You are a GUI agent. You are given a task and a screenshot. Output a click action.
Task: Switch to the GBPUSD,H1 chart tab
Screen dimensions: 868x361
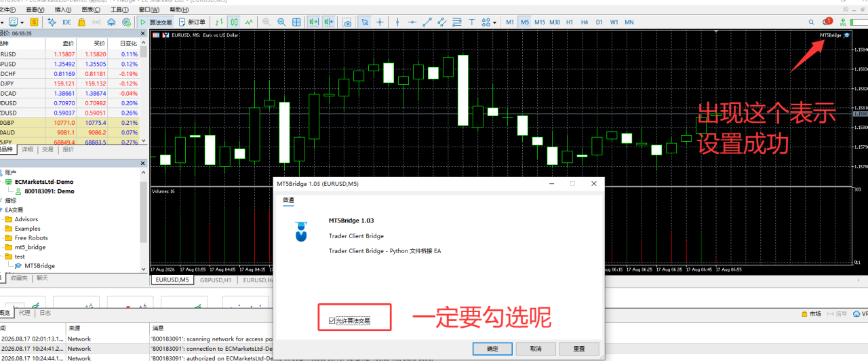(216, 280)
